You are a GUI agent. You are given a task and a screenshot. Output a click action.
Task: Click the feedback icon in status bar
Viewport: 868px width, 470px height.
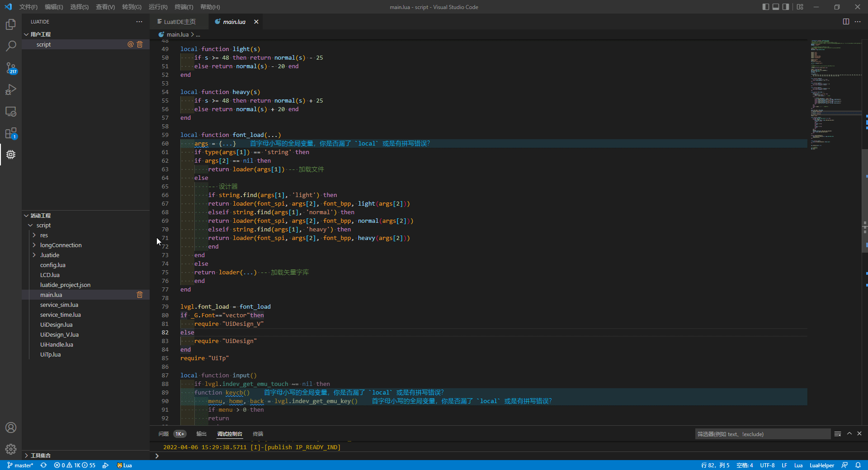coord(844,465)
